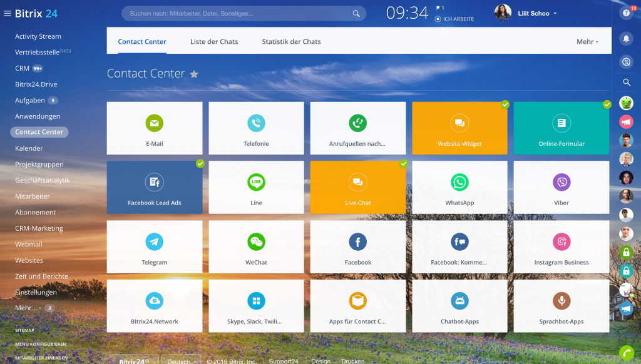
Task: Switch to the Contact Center tab
Action: [x=142, y=42]
